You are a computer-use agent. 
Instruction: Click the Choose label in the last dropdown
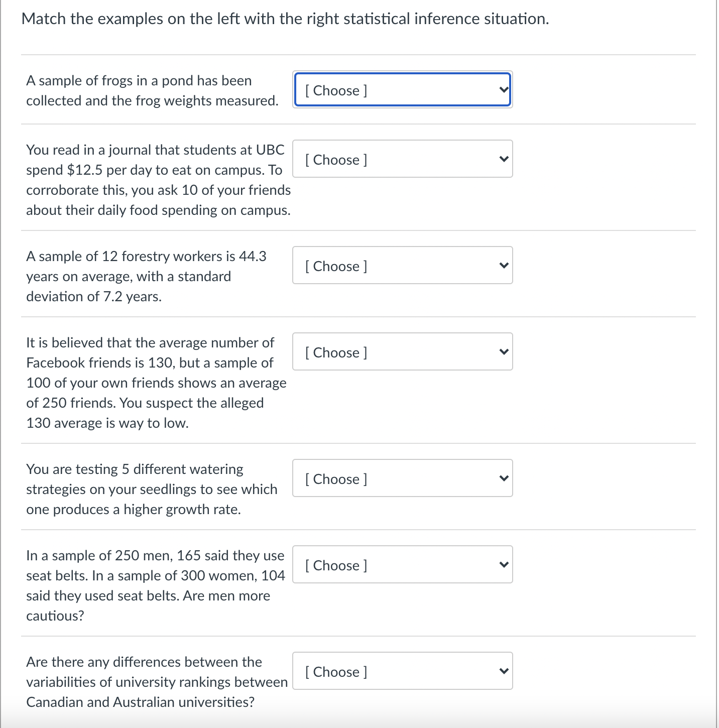[335, 671]
